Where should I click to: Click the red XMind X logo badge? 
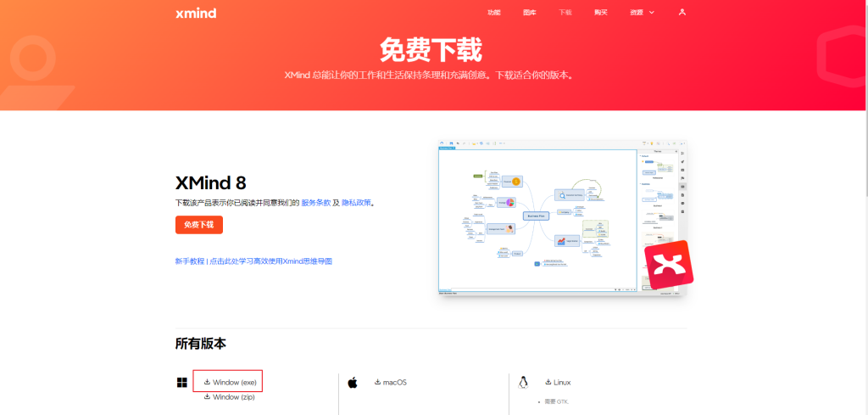coord(669,265)
